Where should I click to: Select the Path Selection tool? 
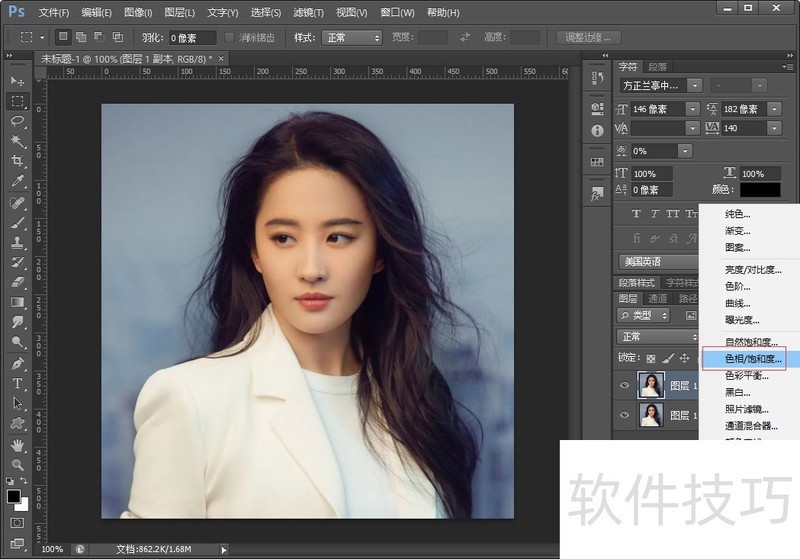(17, 403)
